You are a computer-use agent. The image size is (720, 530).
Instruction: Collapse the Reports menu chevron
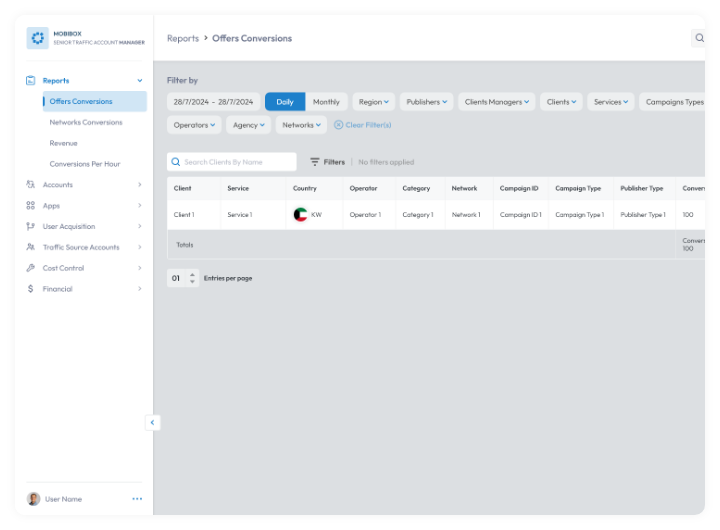coord(140,80)
